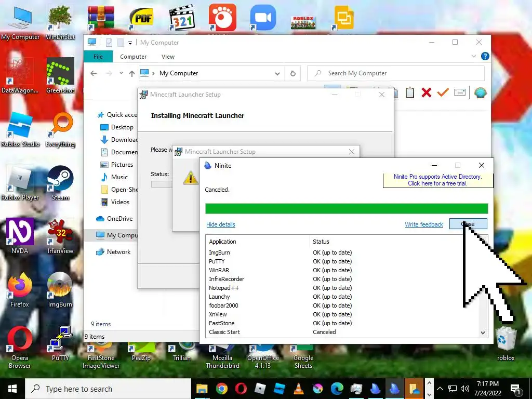The width and height of the screenshot is (532, 399).
Task: Open recent locations dropdown in Explorer
Action: (121, 73)
